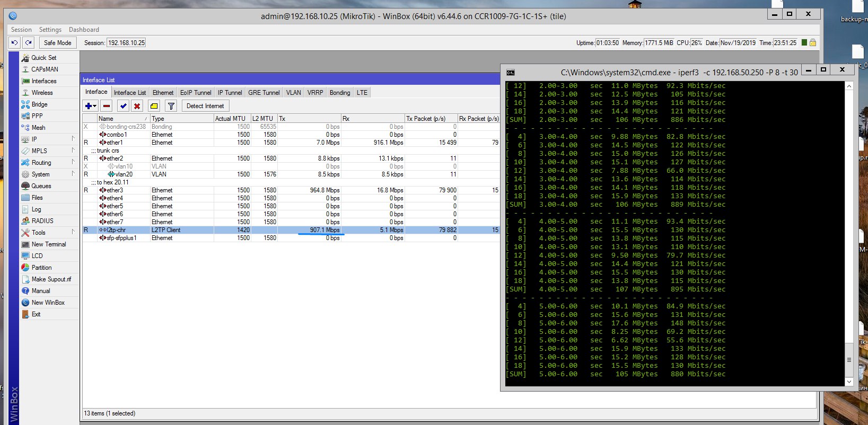The width and height of the screenshot is (868, 425).
Task: Select the ether3 interface row
Action: pos(291,190)
